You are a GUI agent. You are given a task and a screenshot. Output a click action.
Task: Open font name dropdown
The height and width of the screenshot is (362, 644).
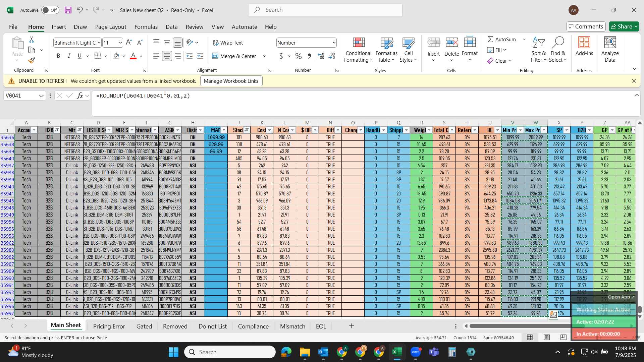[99, 43]
